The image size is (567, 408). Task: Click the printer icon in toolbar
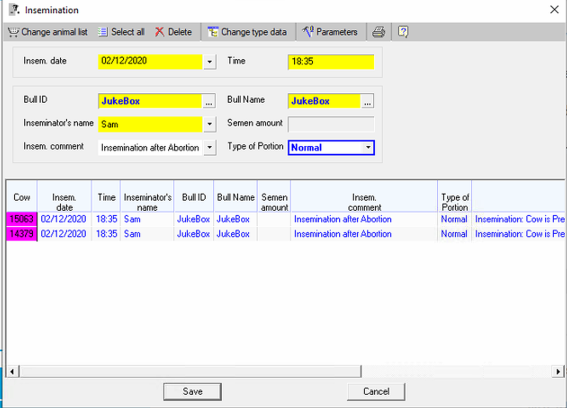pos(379,32)
